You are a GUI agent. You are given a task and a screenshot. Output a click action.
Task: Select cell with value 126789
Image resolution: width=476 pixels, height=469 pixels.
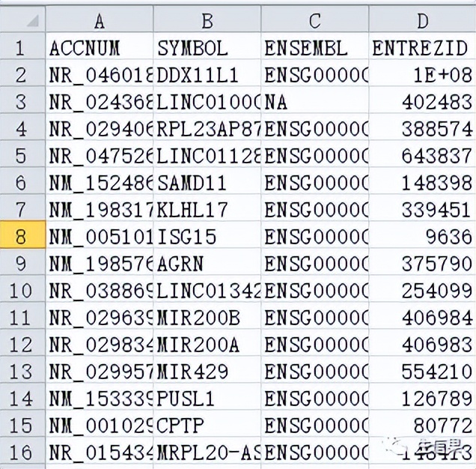423,396
